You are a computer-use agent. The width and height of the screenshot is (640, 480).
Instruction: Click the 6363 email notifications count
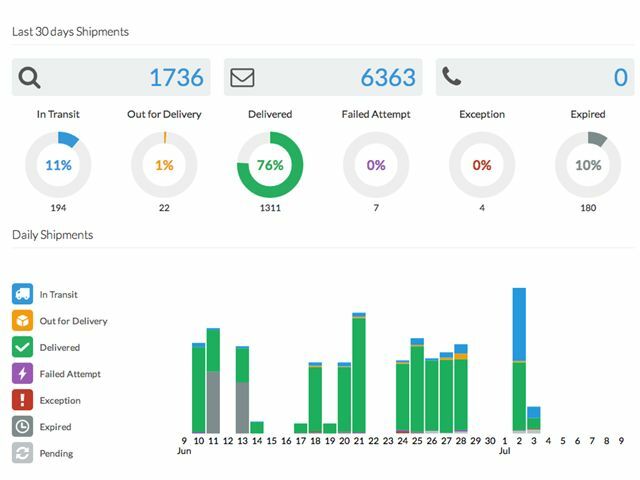(387, 77)
